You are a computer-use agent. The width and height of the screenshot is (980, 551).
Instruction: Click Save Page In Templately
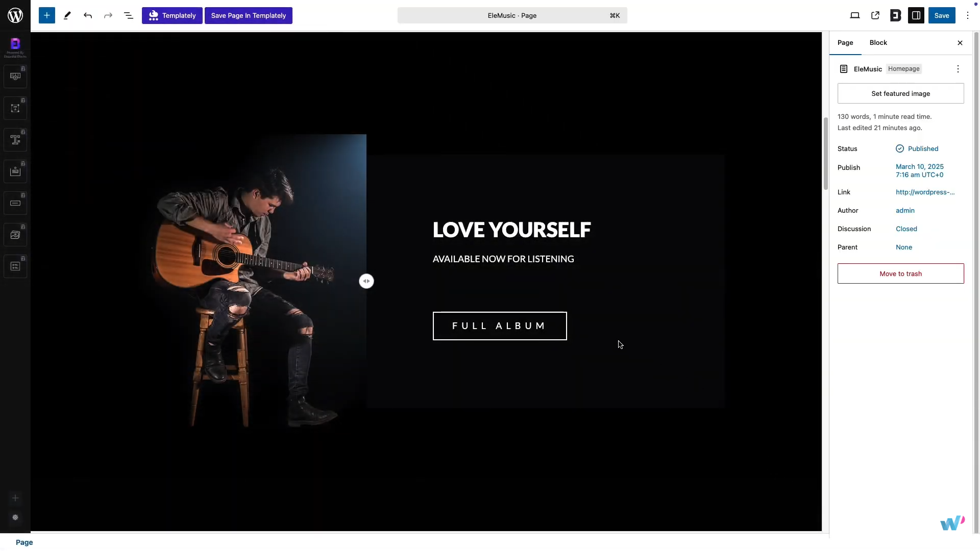point(248,15)
